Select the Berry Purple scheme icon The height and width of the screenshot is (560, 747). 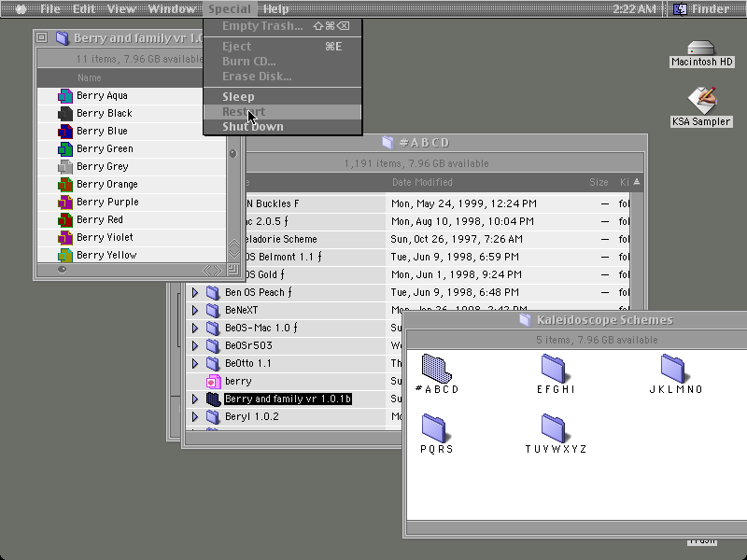(65, 202)
